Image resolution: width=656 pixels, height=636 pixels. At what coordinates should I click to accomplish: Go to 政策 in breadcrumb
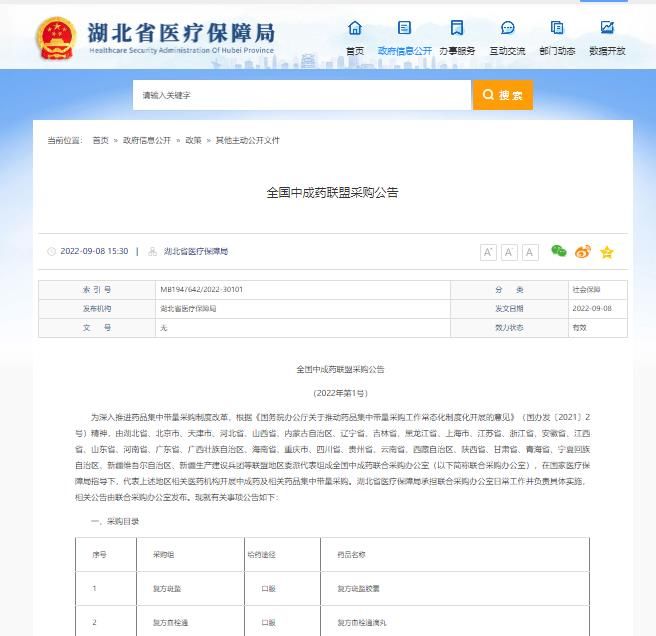[x=194, y=141]
